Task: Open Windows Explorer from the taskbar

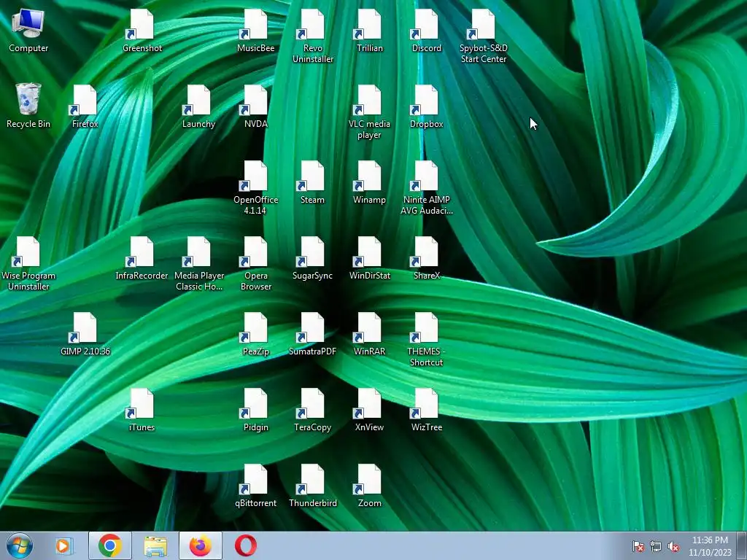Action: pyautogui.click(x=155, y=545)
